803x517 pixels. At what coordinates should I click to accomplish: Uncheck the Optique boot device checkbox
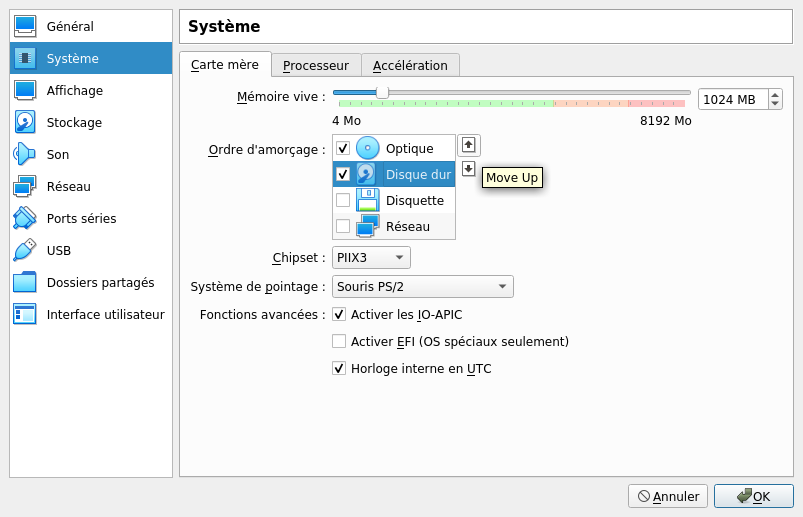(343, 148)
